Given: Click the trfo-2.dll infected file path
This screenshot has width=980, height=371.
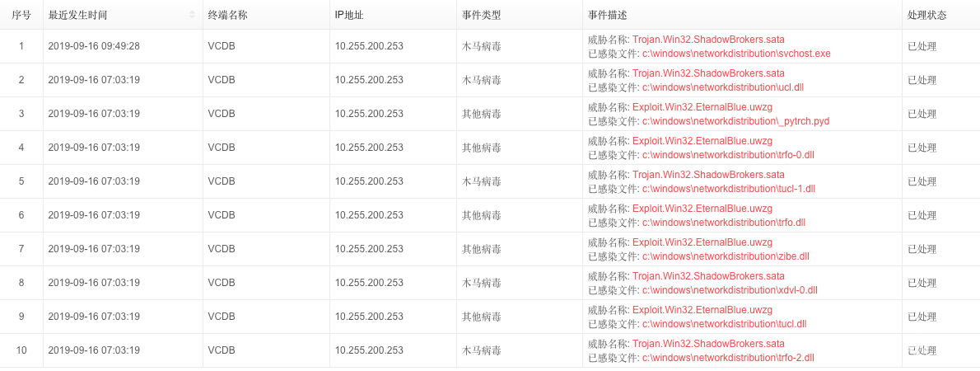Looking at the screenshot, I should [x=728, y=358].
